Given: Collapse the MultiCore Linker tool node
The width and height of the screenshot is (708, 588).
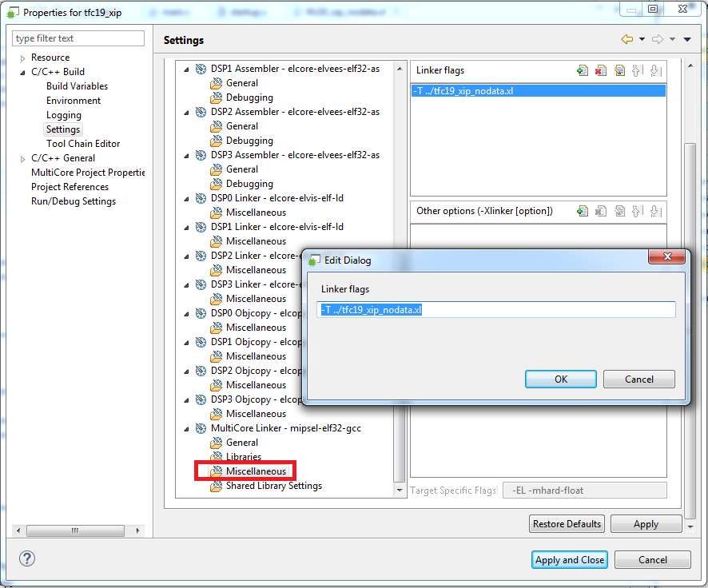Looking at the screenshot, I should click(187, 429).
